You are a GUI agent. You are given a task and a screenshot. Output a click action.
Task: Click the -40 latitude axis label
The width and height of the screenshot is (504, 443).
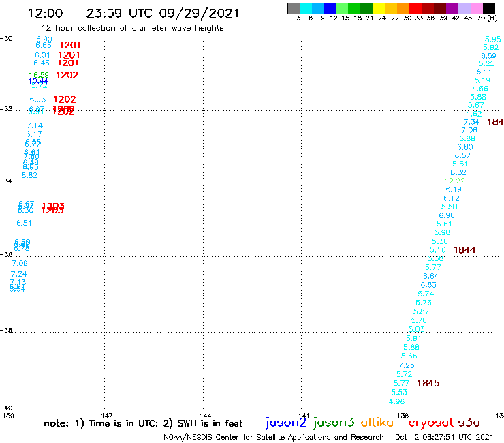[x=6, y=408]
